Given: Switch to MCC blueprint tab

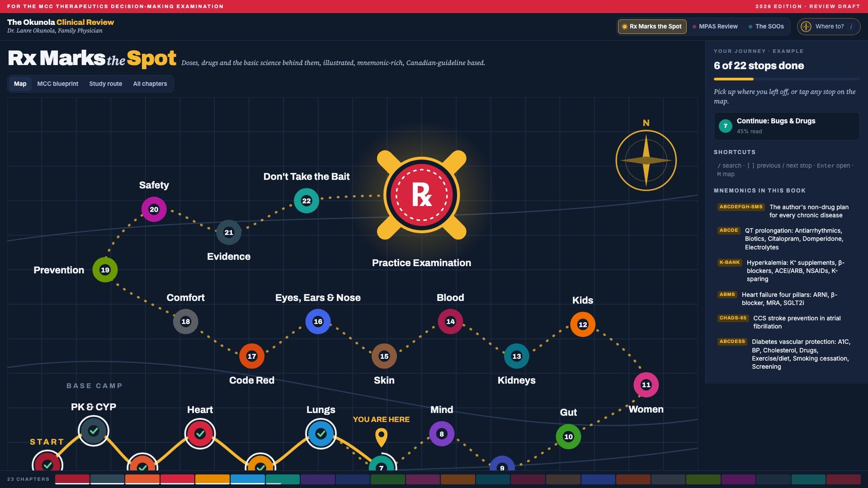Looking at the screenshot, I should 57,84.
